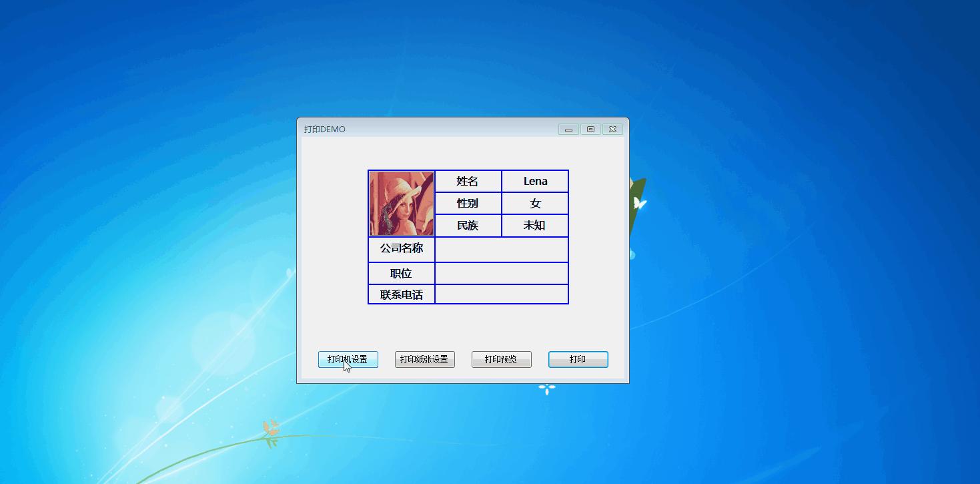Screen dimensions: 980x484
Task: Open the 打印预览 print preview
Action: pyautogui.click(x=501, y=359)
